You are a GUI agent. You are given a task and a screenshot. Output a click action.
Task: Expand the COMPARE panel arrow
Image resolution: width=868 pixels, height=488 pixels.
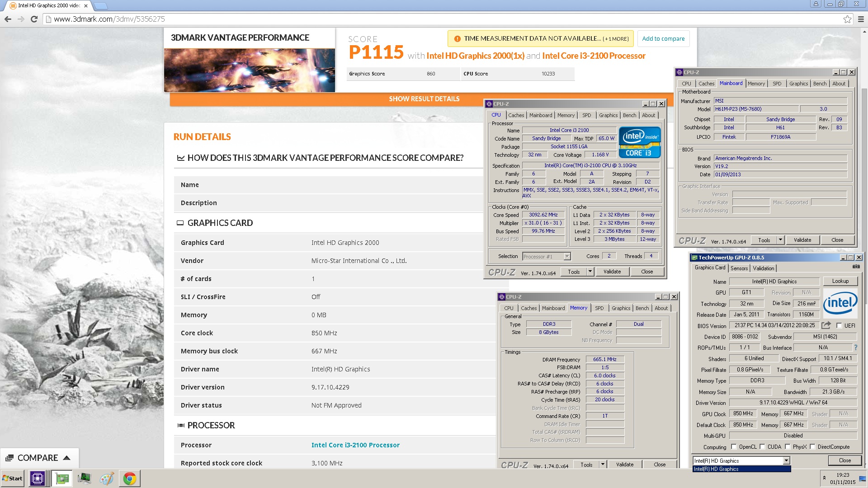coord(67,458)
